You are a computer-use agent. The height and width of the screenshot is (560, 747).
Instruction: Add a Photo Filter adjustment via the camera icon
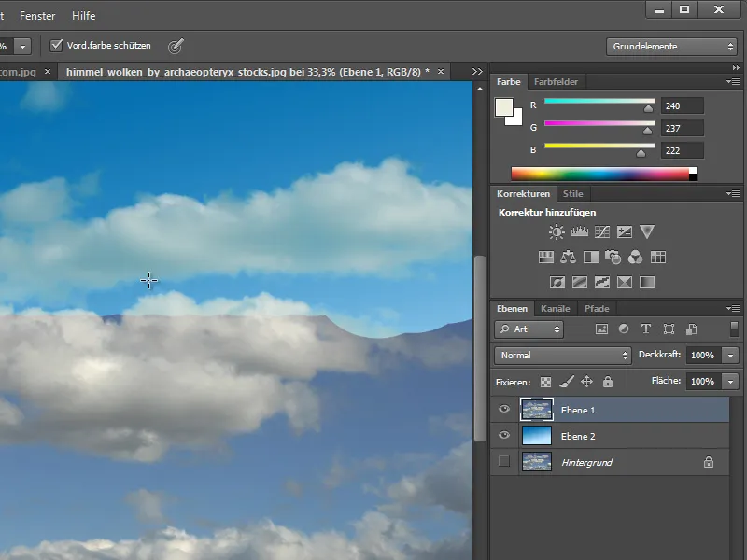[613, 258]
